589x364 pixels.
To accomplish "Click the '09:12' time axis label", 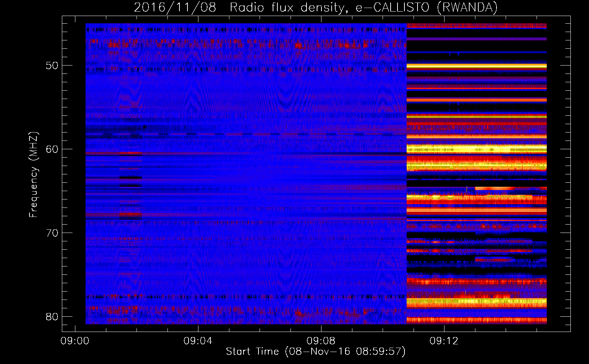I will click(444, 341).
